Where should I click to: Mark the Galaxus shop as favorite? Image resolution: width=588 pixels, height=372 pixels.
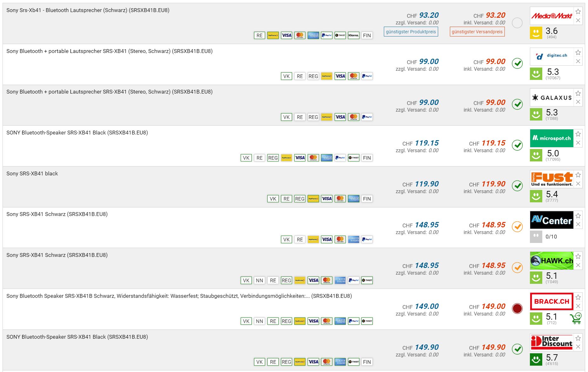pyautogui.click(x=578, y=93)
